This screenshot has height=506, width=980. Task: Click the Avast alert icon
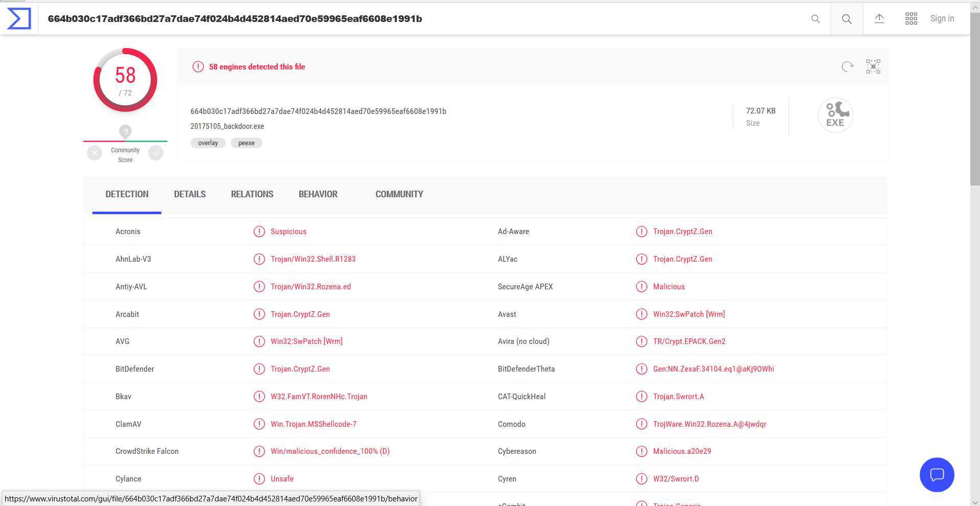pos(641,314)
